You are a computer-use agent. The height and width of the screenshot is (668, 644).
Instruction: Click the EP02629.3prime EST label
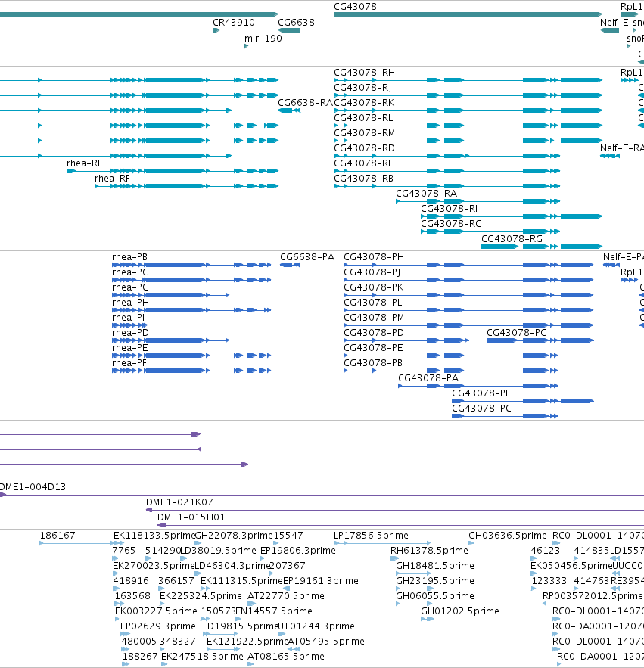click(158, 626)
